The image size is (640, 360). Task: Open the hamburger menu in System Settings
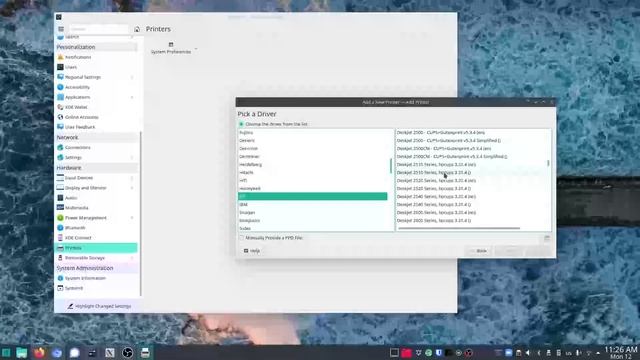pos(61,29)
